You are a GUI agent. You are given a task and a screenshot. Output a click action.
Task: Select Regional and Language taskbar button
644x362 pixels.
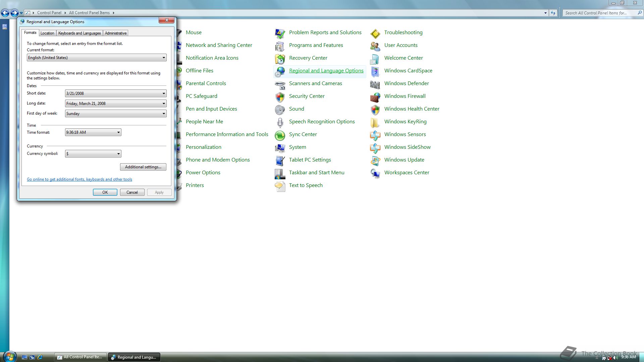134,357
